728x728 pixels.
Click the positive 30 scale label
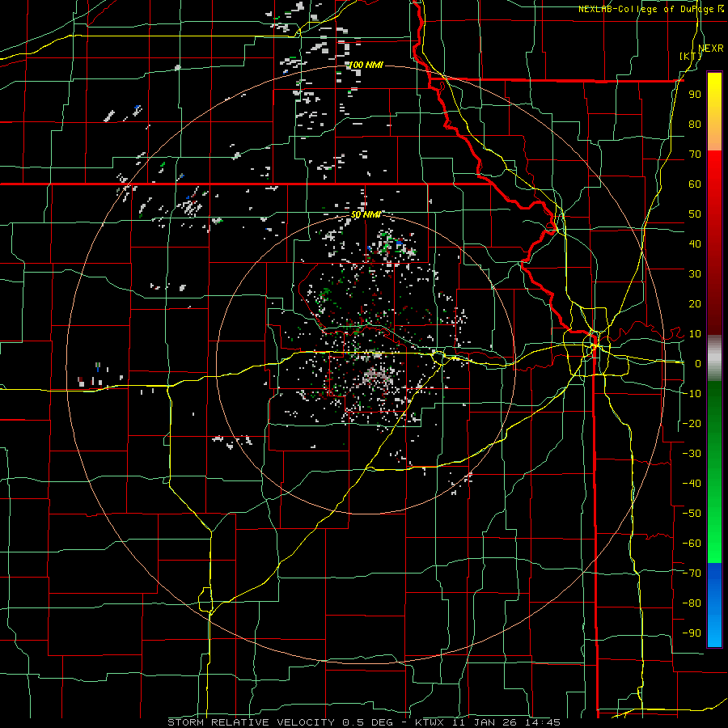(695, 274)
